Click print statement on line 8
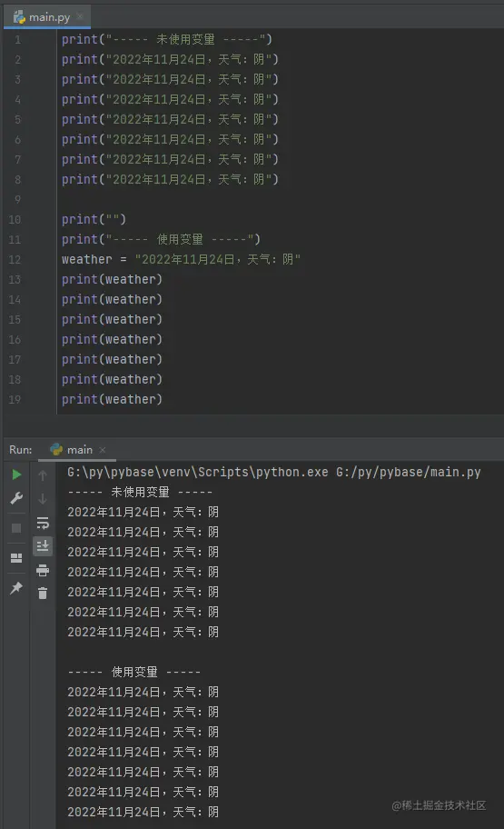 [x=170, y=179]
